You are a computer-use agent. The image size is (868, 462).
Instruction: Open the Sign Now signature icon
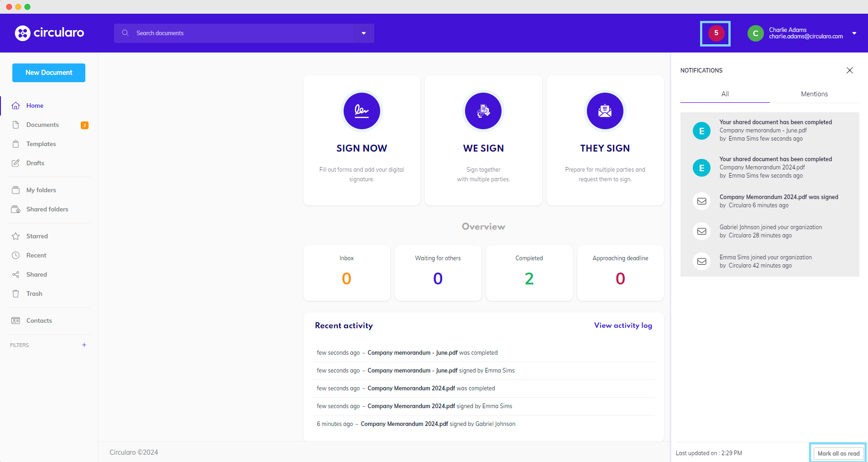coord(361,111)
